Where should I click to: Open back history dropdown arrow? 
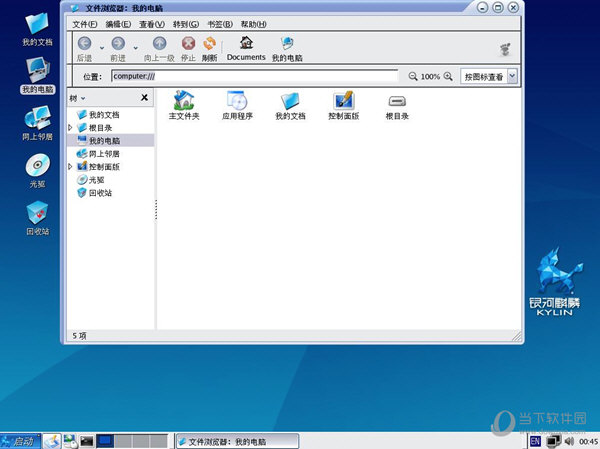pyautogui.click(x=102, y=48)
